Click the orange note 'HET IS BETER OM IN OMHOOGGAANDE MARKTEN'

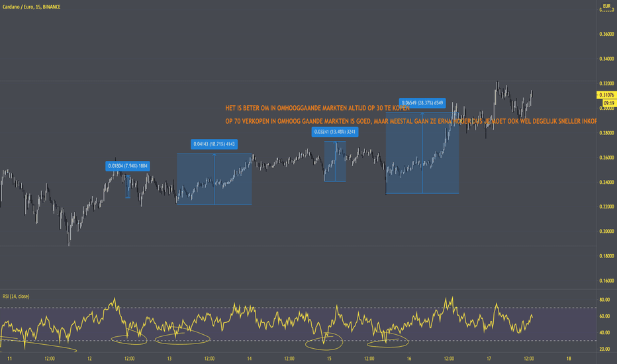tap(317, 109)
